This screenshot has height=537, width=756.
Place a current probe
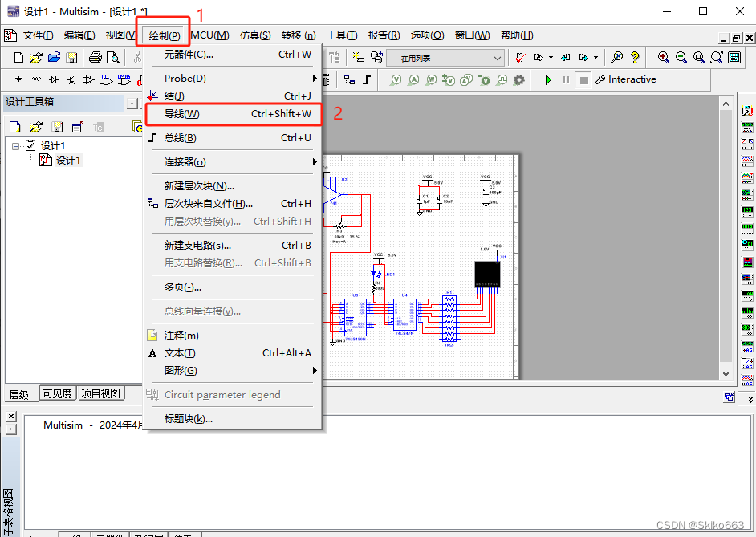[413, 80]
